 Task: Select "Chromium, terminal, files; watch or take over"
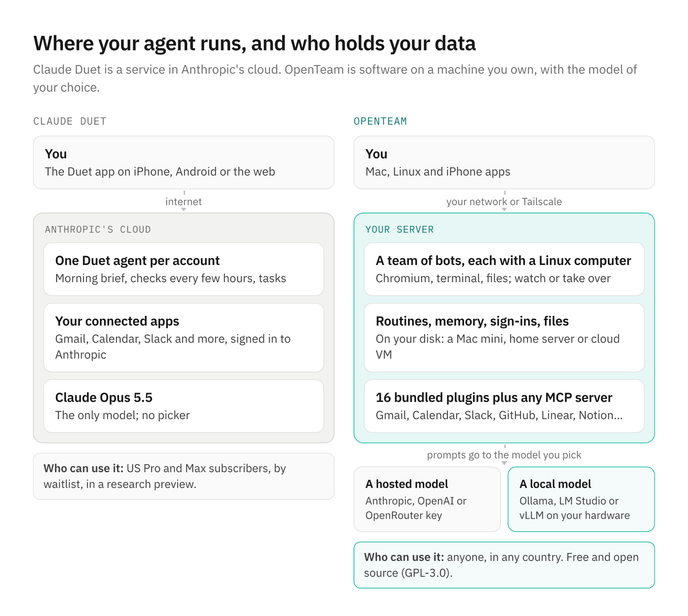[x=493, y=278]
